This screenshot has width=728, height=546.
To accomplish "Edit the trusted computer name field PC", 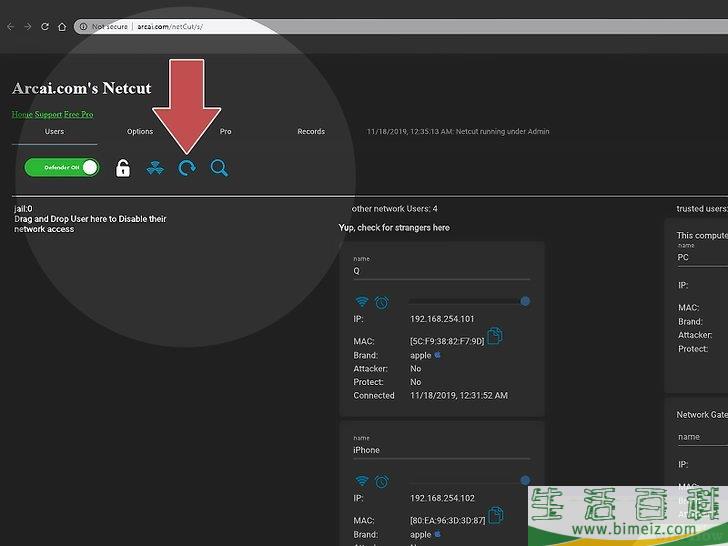I will (702, 257).
